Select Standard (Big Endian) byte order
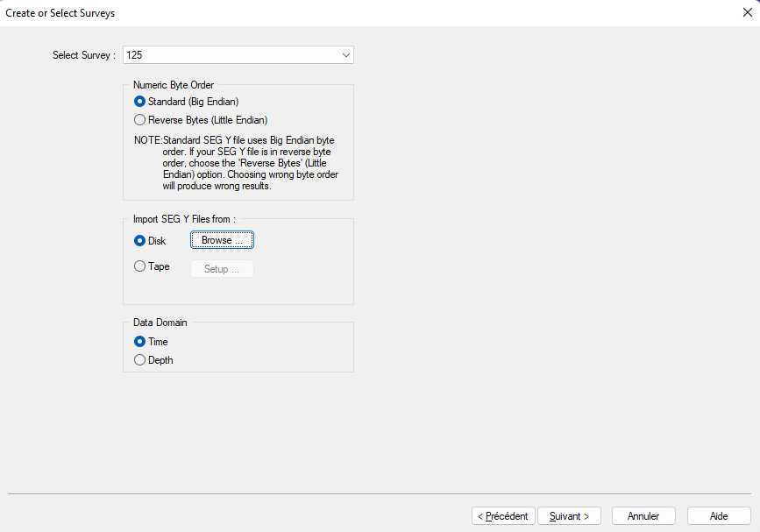This screenshot has height=532, width=760. pos(140,102)
